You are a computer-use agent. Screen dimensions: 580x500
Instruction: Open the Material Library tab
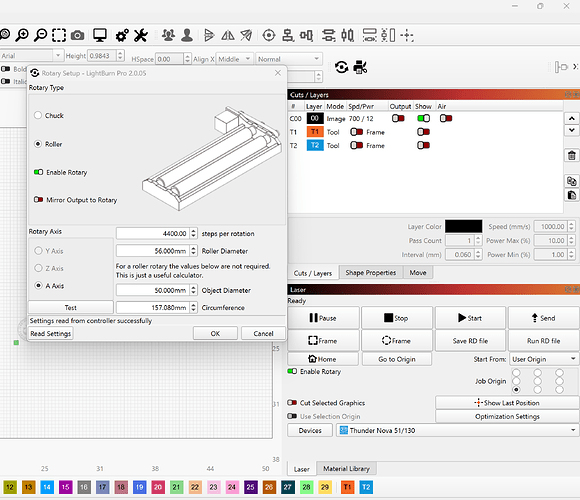click(x=346, y=469)
